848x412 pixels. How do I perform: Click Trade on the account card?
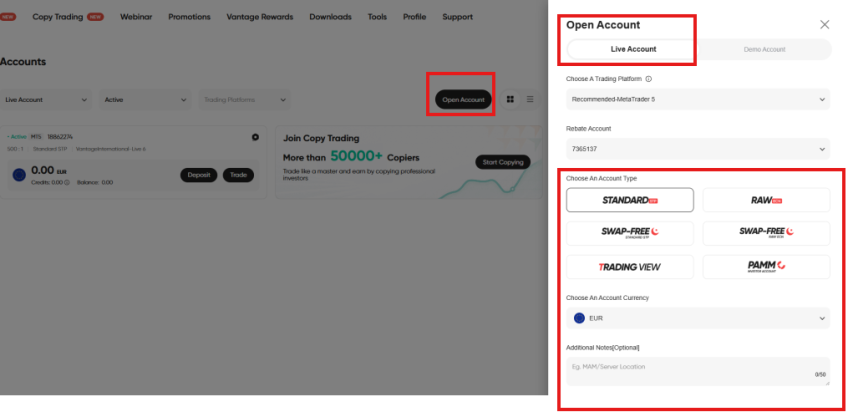[x=238, y=175]
